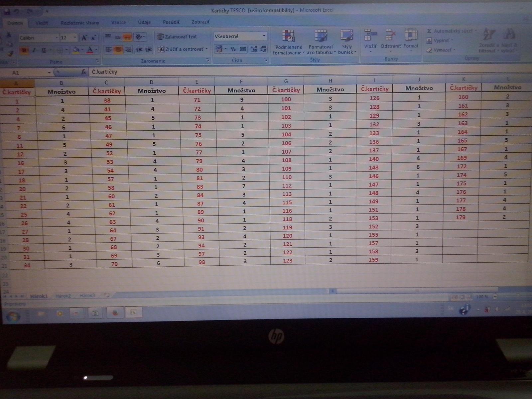Apply percent style number format
The image size is (532, 399).
[233, 49]
